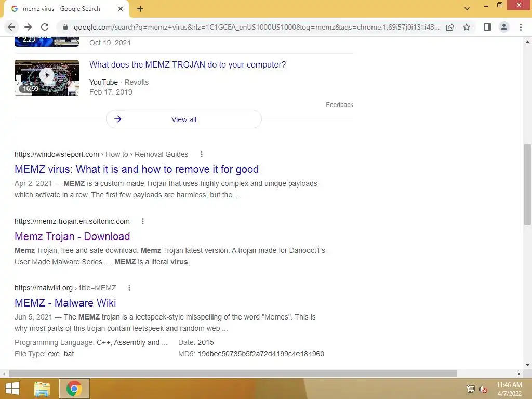532x399 pixels.
Task: Click the 'Oct 19, 2021' video date
Action: [110, 43]
